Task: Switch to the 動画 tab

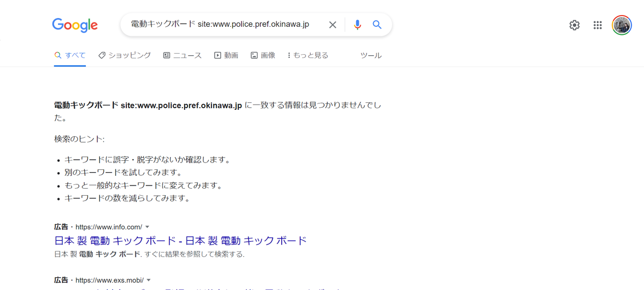Action: pos(226,55)
